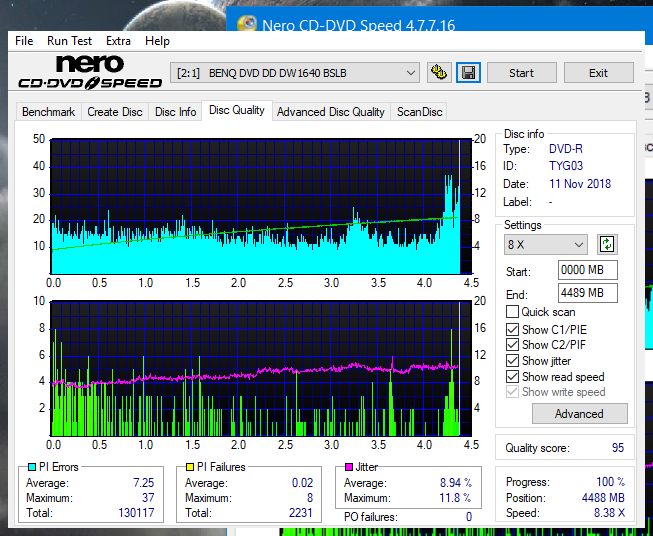
Task: Click Jitter Average value 8.94 %
Action: click(456, 483)
